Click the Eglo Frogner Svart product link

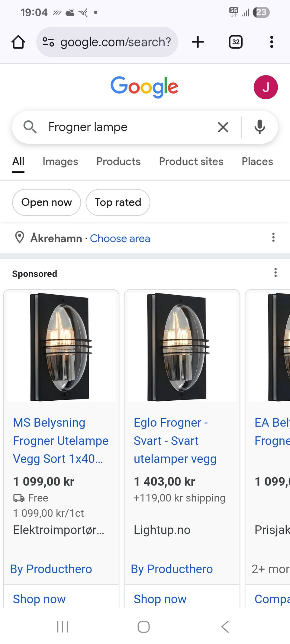point(175,441)
